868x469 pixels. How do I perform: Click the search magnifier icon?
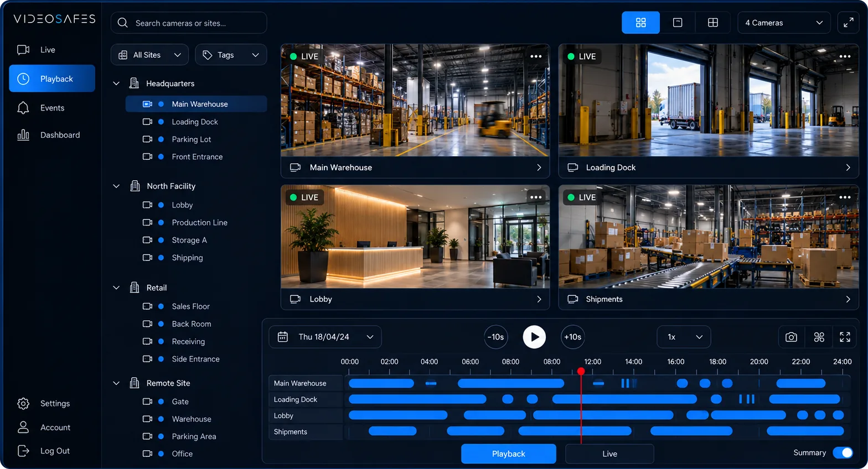[123, 23]
